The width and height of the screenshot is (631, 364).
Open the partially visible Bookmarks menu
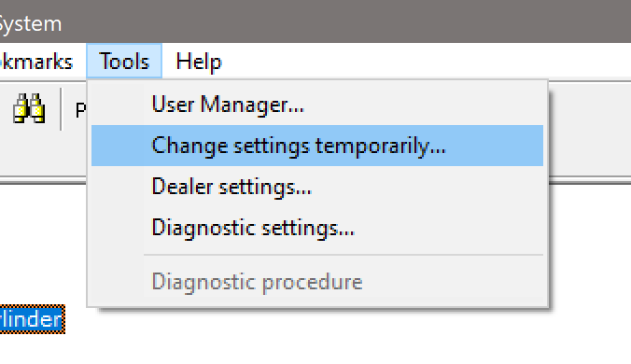(36, 62)
